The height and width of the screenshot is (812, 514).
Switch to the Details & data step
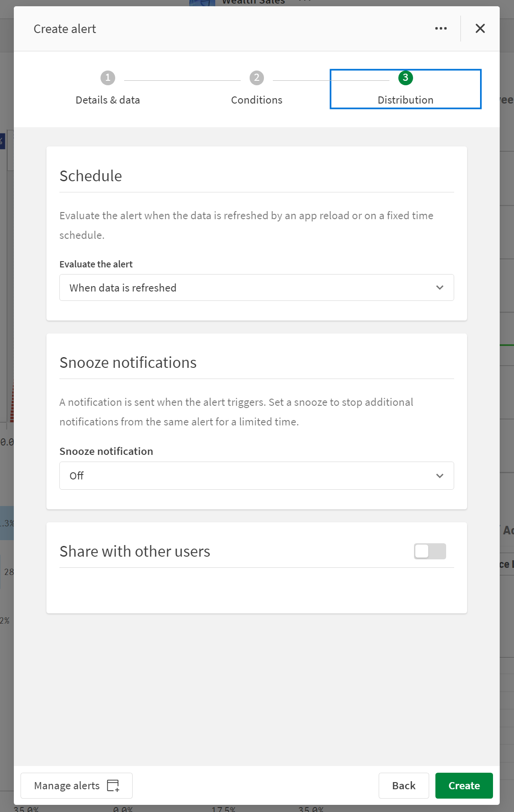pyautogui.click(x=107, y=100)
